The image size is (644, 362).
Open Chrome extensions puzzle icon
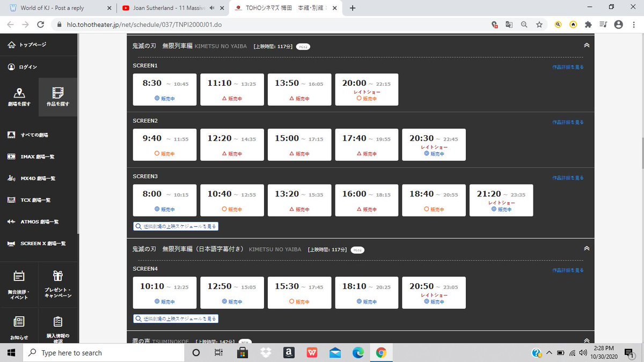(x=588, y=25)
